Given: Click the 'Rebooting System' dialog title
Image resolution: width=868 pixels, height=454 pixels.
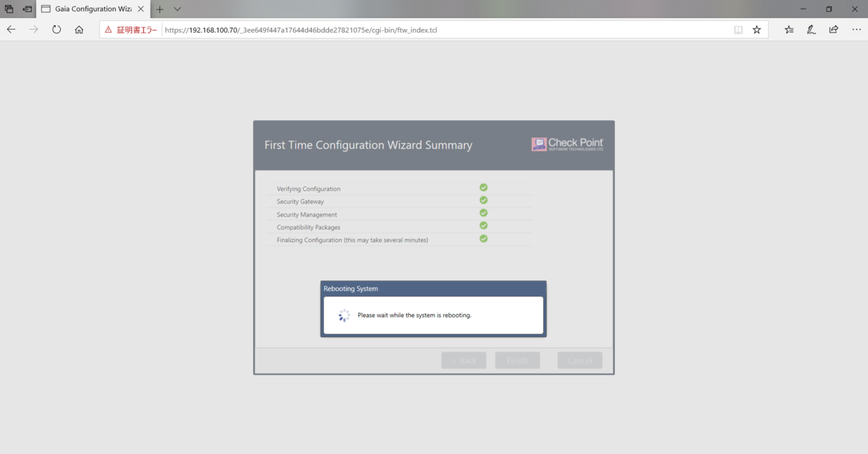Looking at the screenshot, I should 351,289.
